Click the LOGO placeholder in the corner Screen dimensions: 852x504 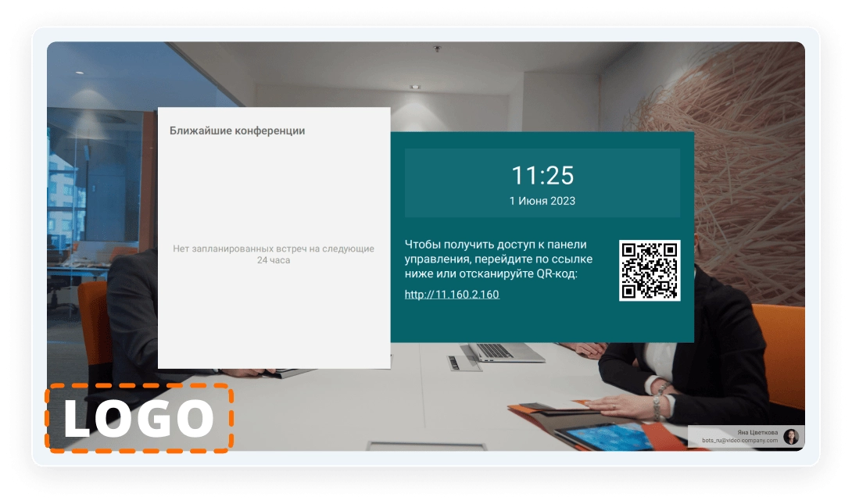click(x=139, y=419)
